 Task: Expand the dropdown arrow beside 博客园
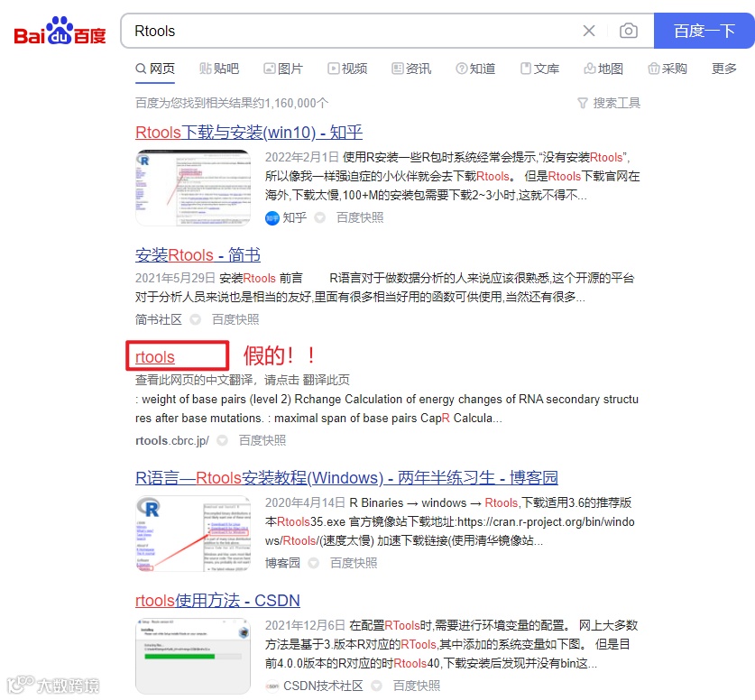[x=314, y=563]
